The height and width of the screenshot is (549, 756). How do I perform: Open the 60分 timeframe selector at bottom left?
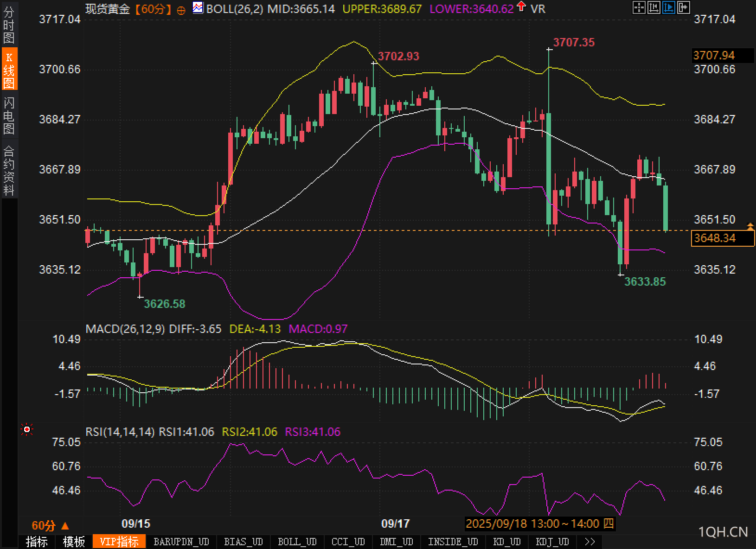pyautogui.click(x=50, y=525)
